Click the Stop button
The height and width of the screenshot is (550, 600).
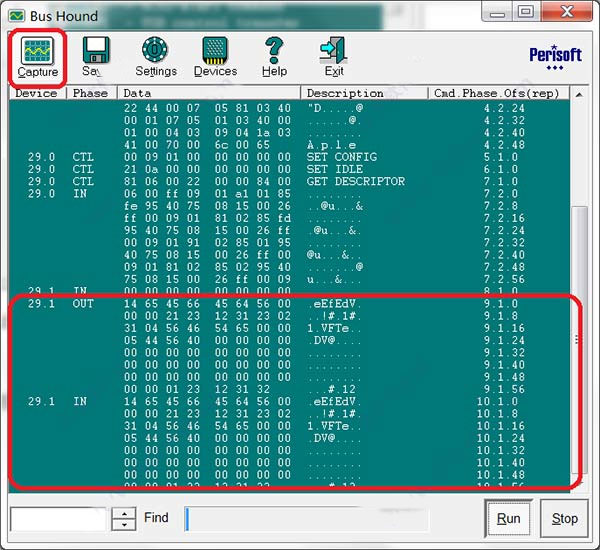coord(565,519)
